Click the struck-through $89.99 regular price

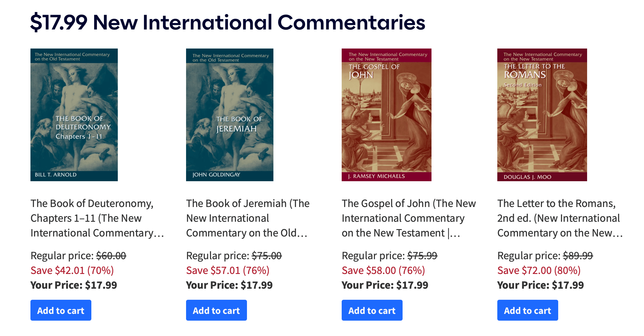tap(578, 256)
